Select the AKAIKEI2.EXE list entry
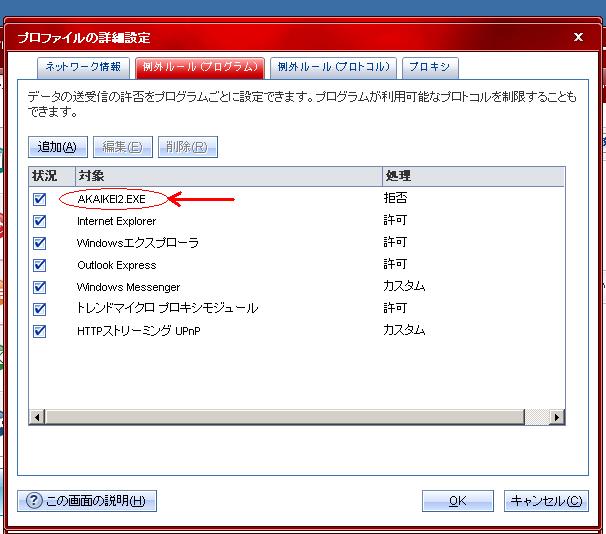606x534 pixels. [111, 199]
